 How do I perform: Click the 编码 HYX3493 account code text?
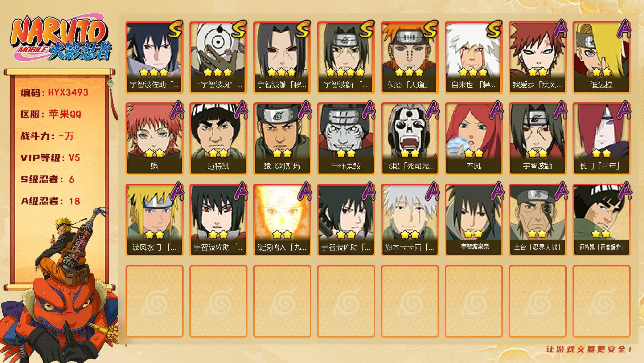(54, 93)
